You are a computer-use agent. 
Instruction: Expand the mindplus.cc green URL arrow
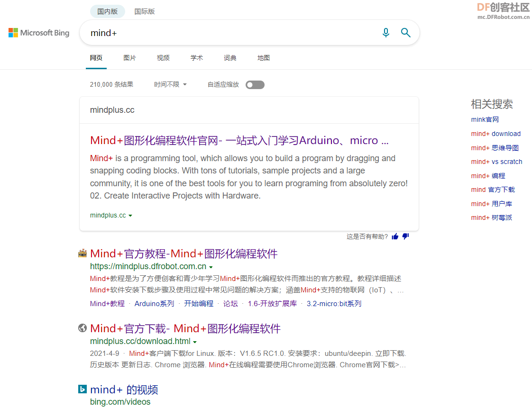[130, 216]
